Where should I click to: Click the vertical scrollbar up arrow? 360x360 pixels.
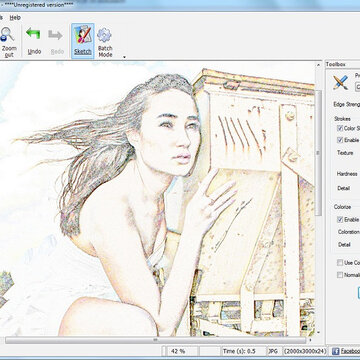318,65
